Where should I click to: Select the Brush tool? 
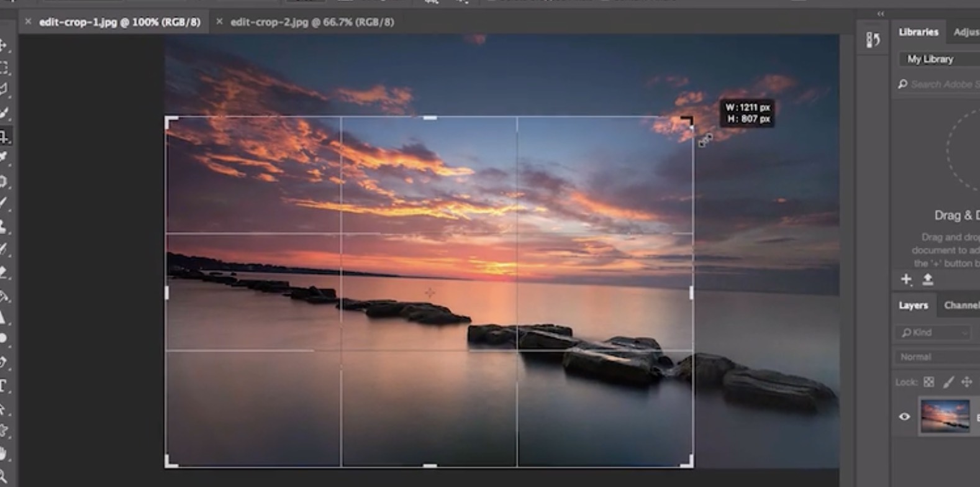(4, 203)
